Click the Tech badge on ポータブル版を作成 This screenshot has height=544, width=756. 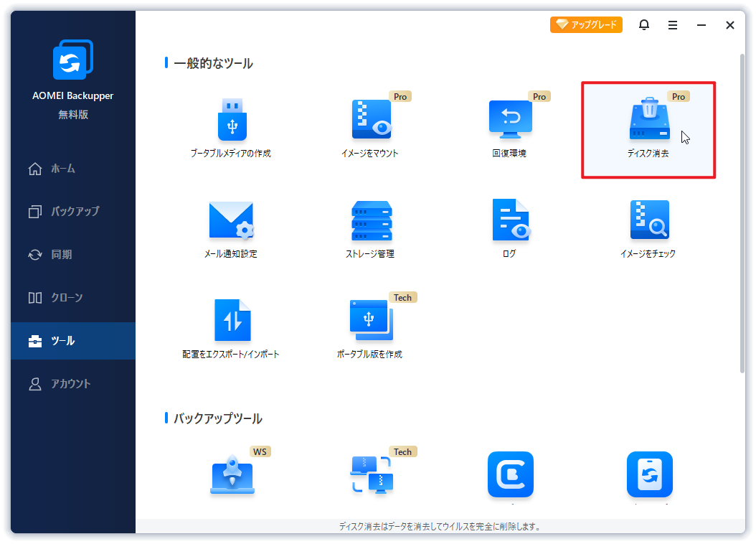pyautogui.click(x=402, y=298)
